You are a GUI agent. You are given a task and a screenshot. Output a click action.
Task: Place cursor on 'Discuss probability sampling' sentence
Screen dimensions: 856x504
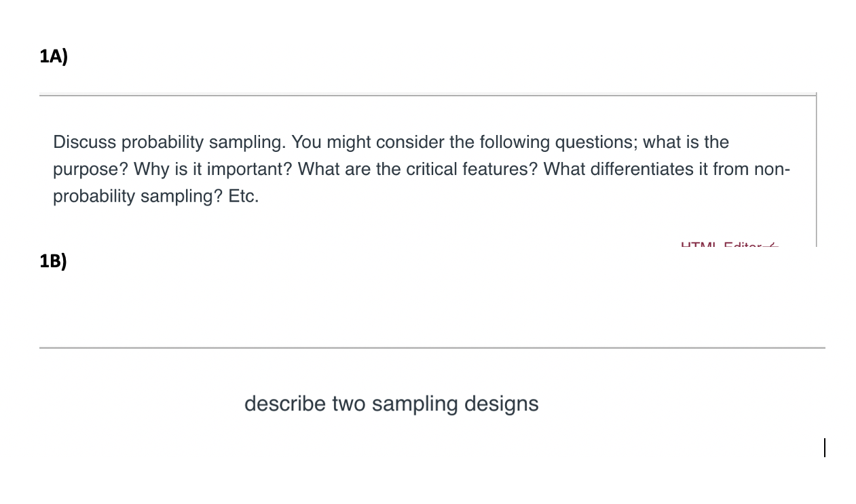coord(170,142)
